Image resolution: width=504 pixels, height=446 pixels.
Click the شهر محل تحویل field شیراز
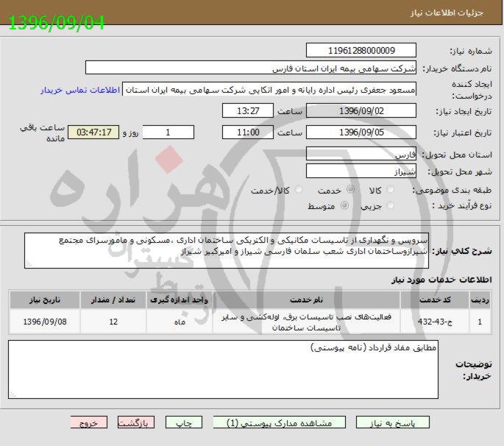pos(361,171)
